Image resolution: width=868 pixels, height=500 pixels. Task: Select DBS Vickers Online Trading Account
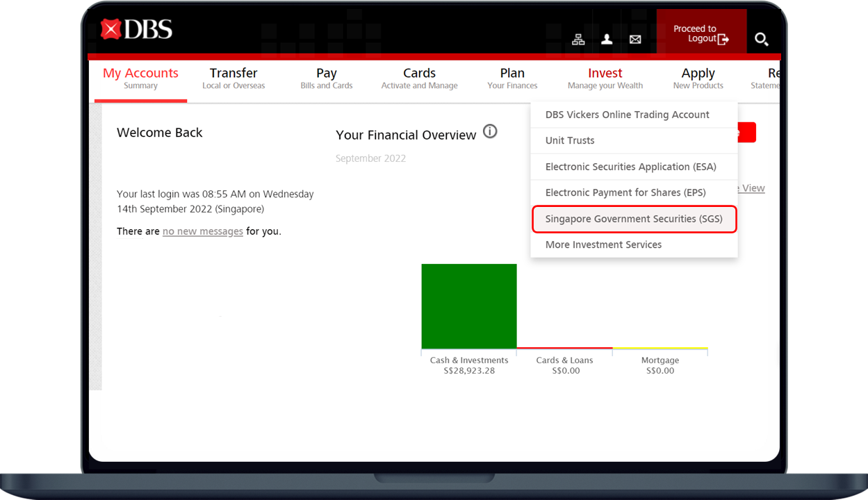coord(627,115)
